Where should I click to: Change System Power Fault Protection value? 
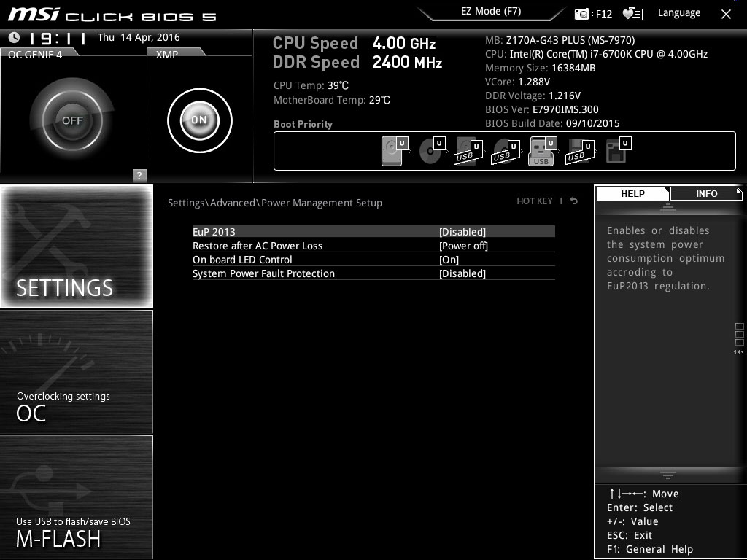pos(462,273)
